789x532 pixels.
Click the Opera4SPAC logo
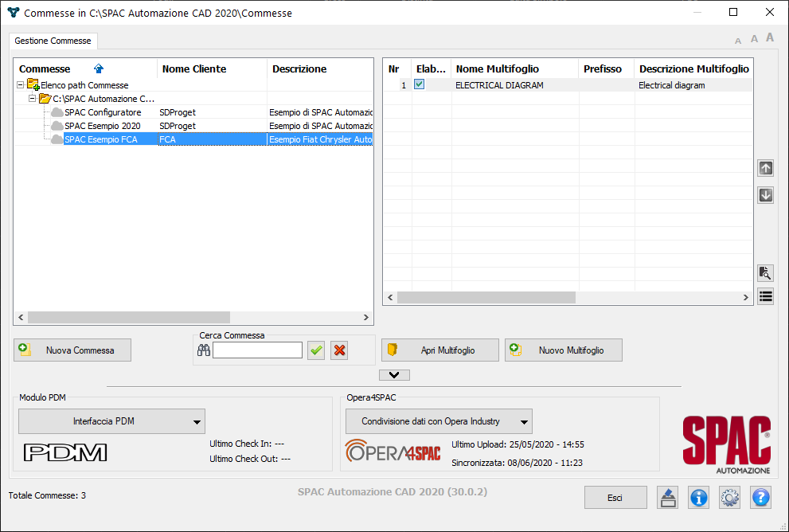(x=393, y=451)
